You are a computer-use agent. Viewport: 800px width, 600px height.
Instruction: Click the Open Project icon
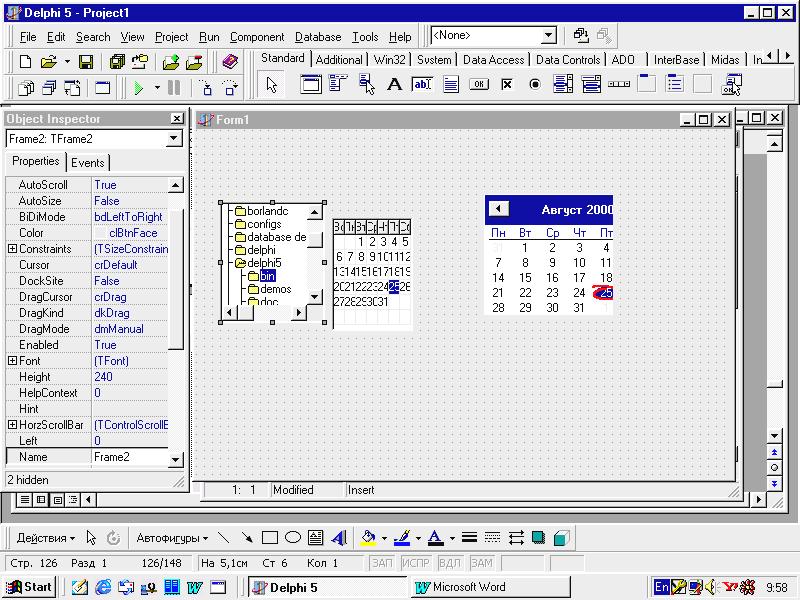(139, 62)
